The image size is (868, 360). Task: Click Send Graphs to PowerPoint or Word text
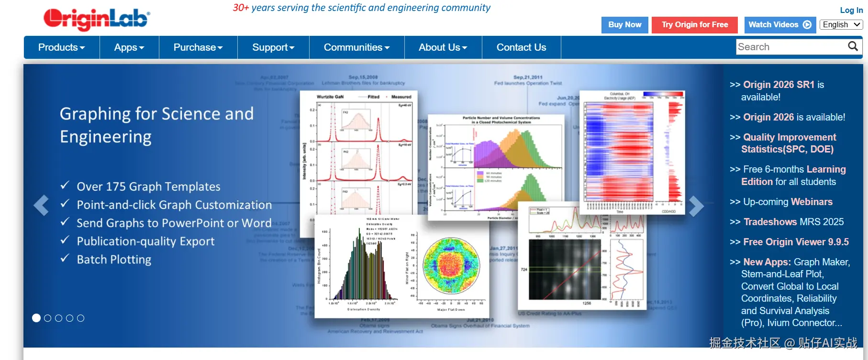(174, 223)
